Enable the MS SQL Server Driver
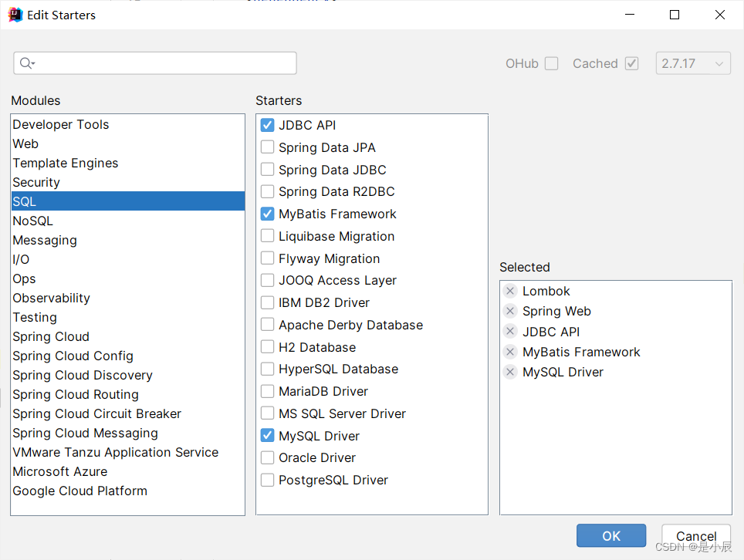Screen dimensions: 744x560 tap(267, 413)
